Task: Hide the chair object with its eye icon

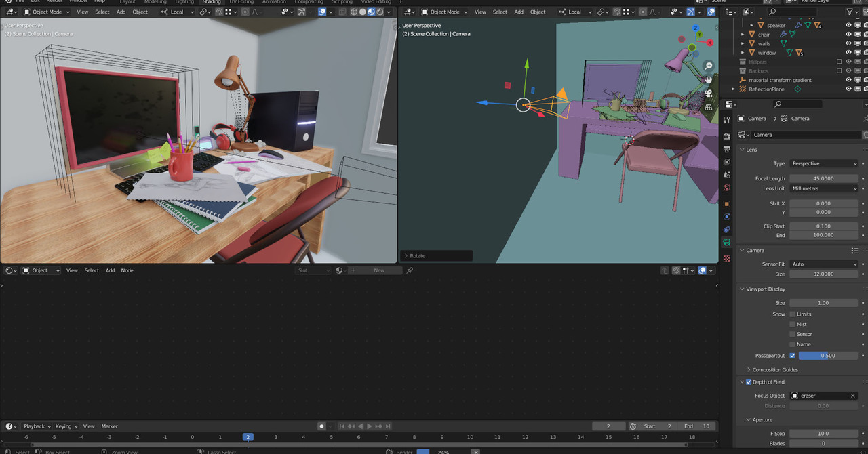Action: (848, 35)
